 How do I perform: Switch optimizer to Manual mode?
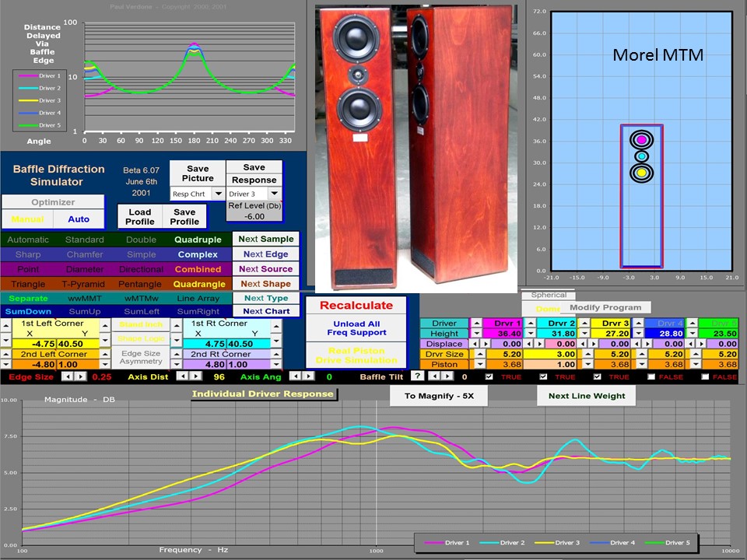(x=28, y=219)
